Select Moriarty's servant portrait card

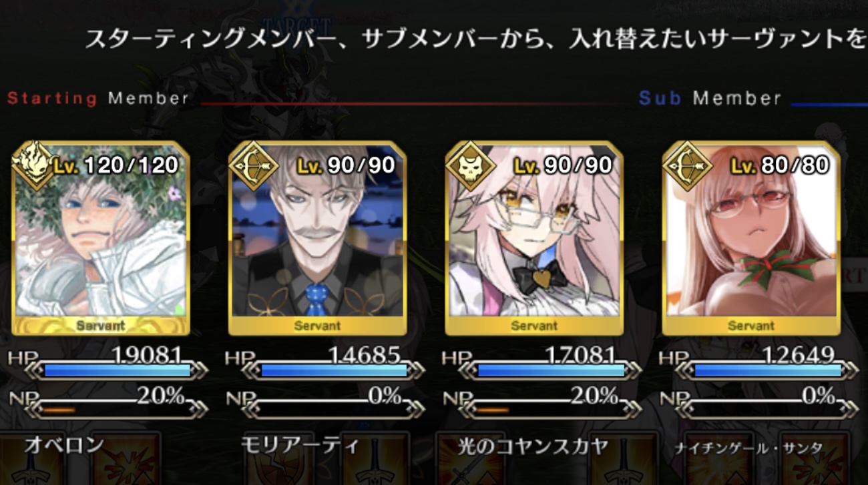tap(317, 238)
